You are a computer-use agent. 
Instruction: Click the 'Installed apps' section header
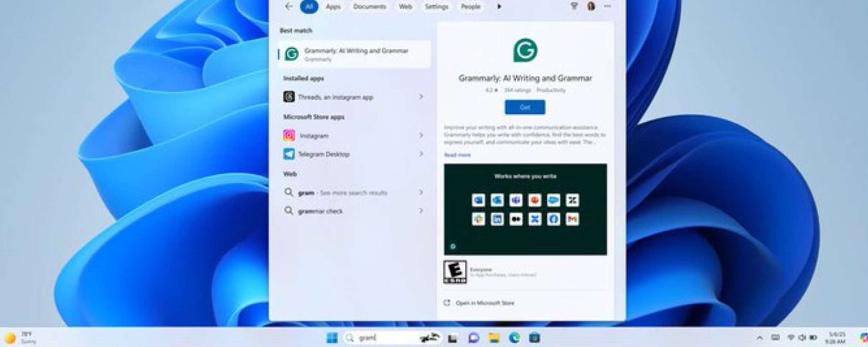coord(303,78)
